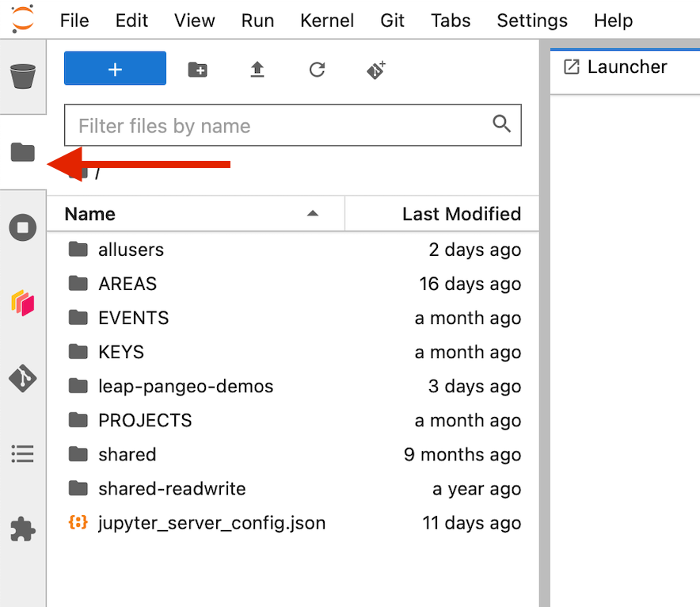
Task: Open the leap-pangeo-demos folder
Action: coord(185,387)
